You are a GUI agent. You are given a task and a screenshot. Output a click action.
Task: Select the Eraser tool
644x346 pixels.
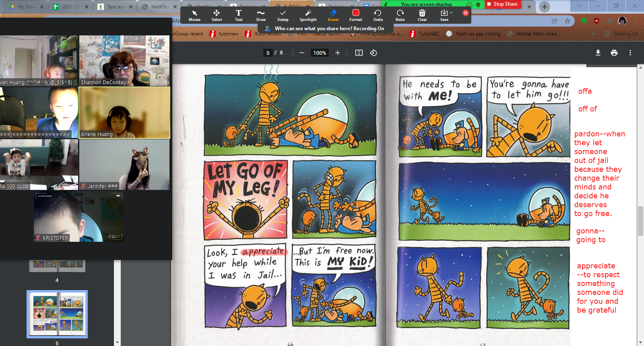point(333,15)
